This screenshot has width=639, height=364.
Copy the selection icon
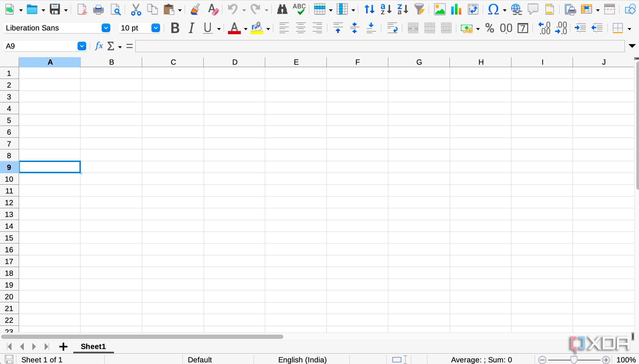153,10
